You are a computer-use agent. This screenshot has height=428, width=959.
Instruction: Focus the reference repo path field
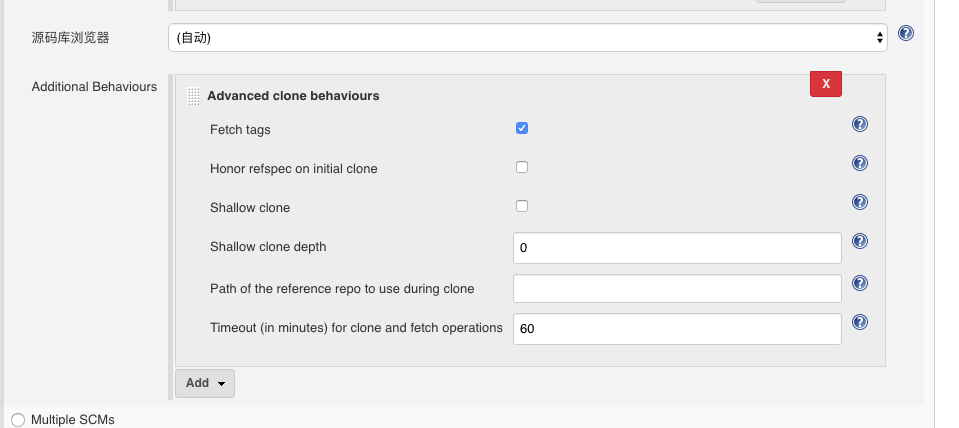pyautogui.click(x=677, y=289)
